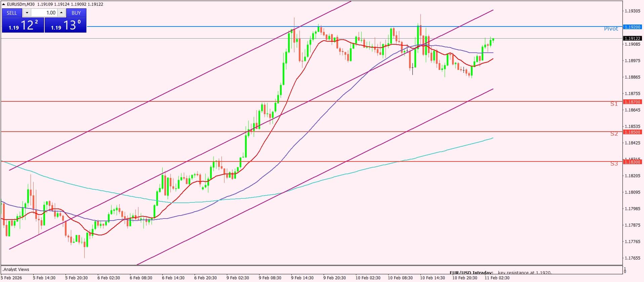Click the 9 Feb 14:30 time label
This screenshot has height=282, width=644.
coord(302,278)
